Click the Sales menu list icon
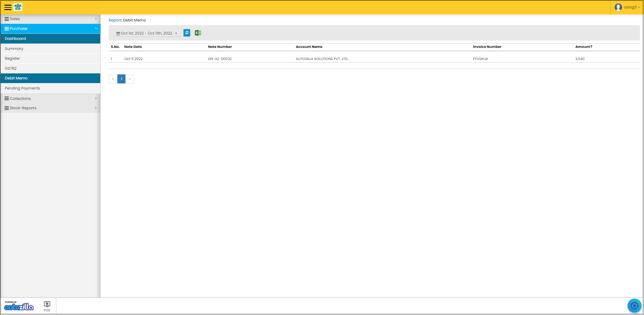Viewport: 644px width, 315px height. pyautogui.click(x=7, y=19)
